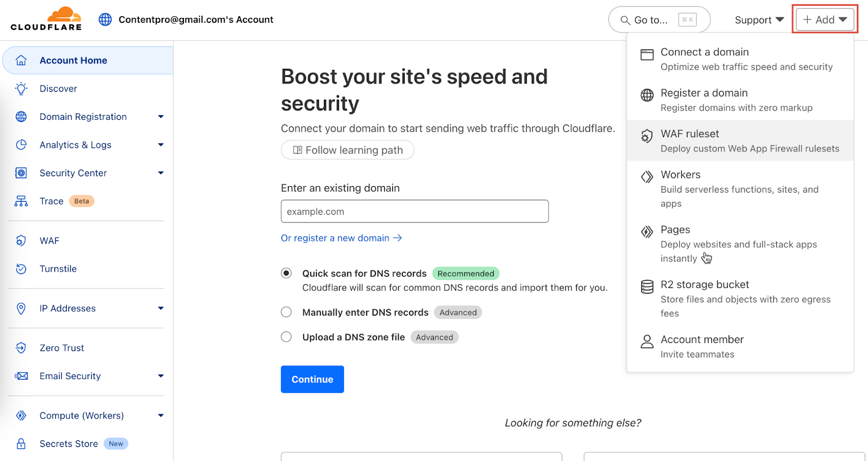
Task: Click the Domain Registration globe icon in sidebar
Action: [21, 117]
